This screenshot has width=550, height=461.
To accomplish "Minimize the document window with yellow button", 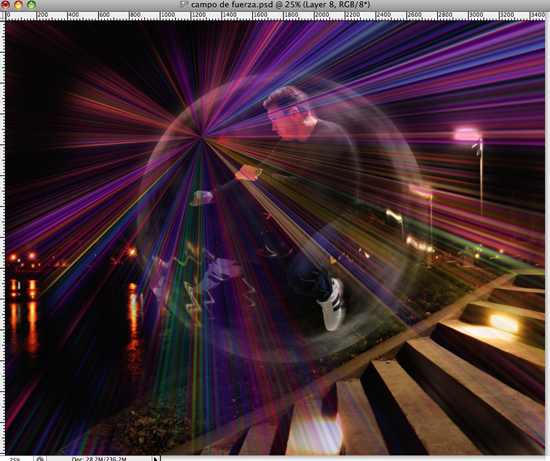I will tap(18, 5).
